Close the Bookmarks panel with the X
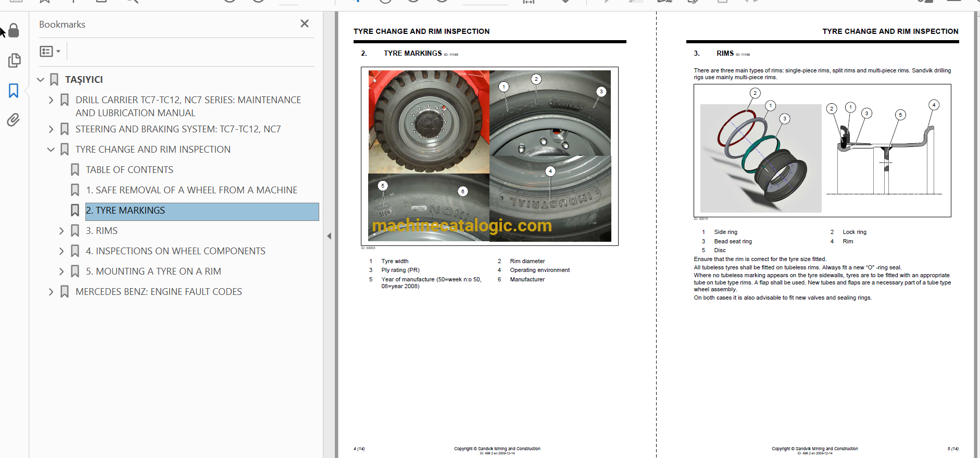This screenshot has width=980, height=458. tap(305, 23)
